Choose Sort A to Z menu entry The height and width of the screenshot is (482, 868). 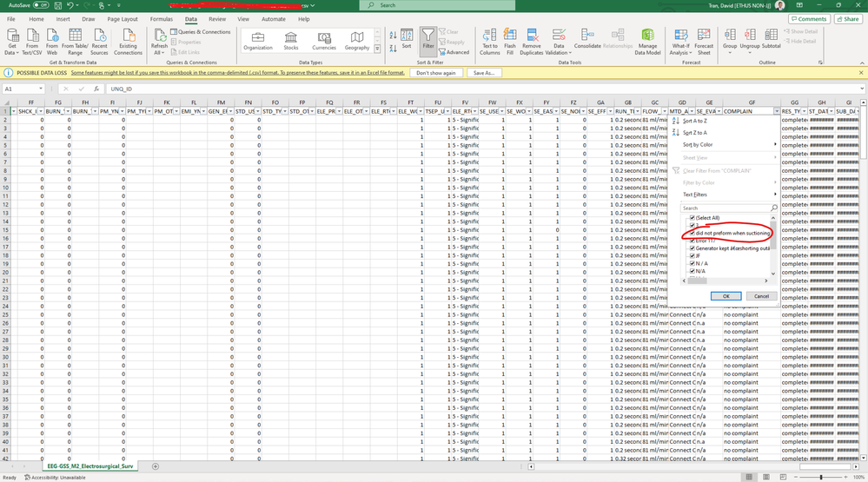(x=695, y=121)
